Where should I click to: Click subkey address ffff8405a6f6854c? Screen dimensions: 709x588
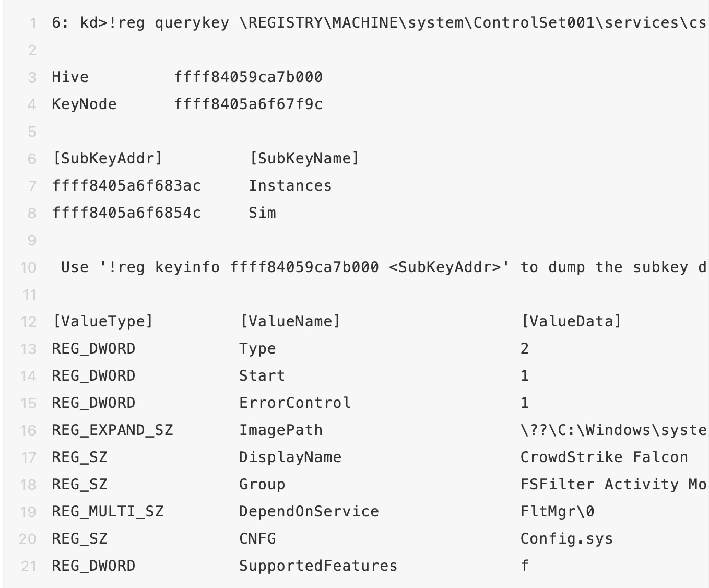click(126, 213)
